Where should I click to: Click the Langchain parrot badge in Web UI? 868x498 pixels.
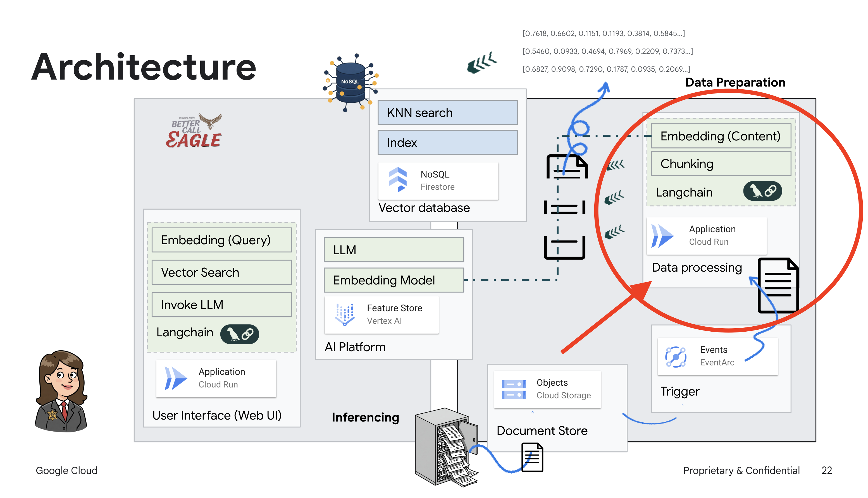[240, 334]
